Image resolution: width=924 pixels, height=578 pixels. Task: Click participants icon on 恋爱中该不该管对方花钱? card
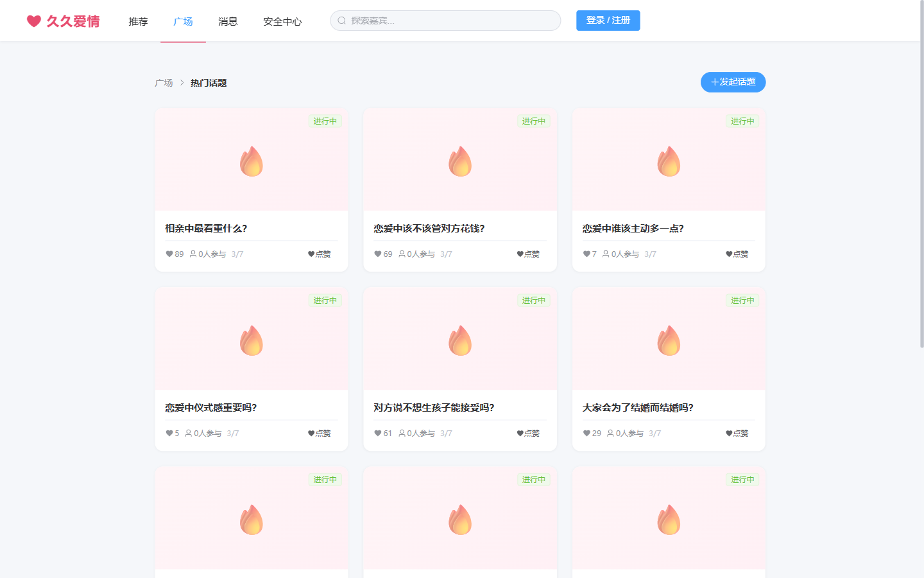[402, 254]
